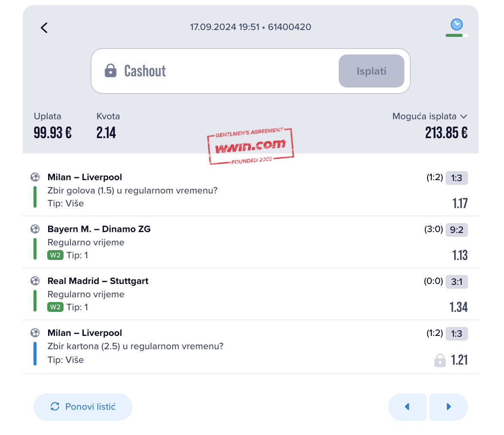Viewport: 504px width, 435px height.
Task: Open the Milan – Liverpool cards bet row
Action: click(251, 347)
